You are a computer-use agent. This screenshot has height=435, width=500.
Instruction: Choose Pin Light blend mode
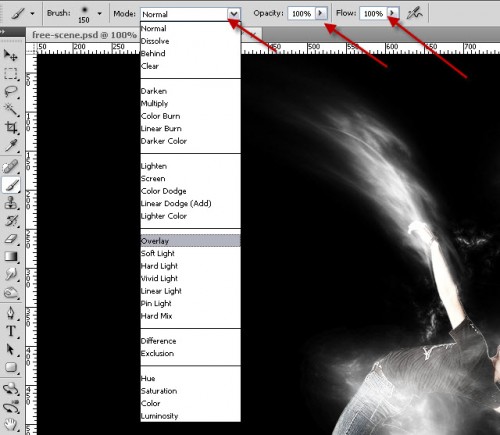tap(190, 303)
